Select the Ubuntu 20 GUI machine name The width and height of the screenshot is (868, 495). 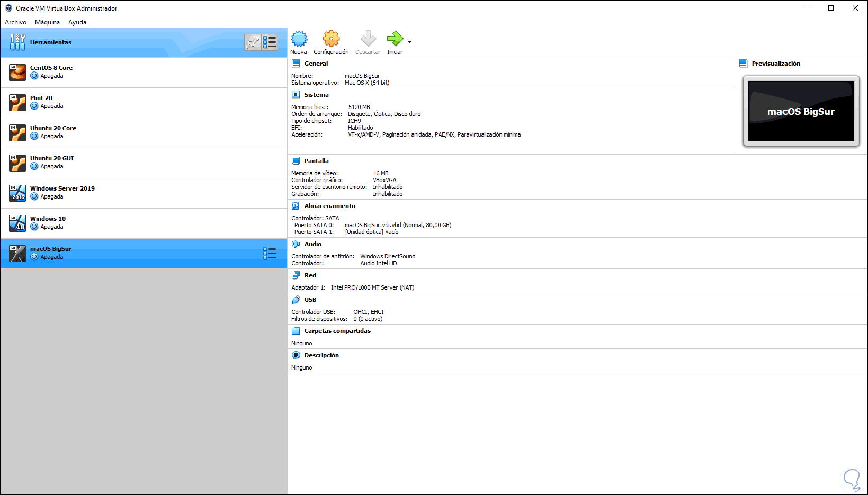point(52,158)
